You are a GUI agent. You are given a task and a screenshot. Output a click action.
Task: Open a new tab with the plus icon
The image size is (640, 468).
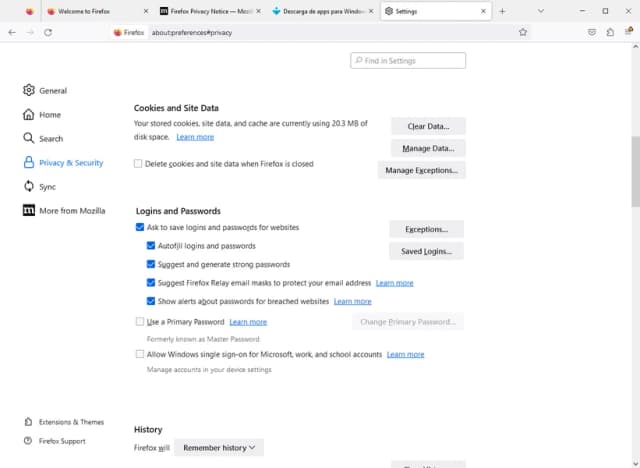(502, 11)
